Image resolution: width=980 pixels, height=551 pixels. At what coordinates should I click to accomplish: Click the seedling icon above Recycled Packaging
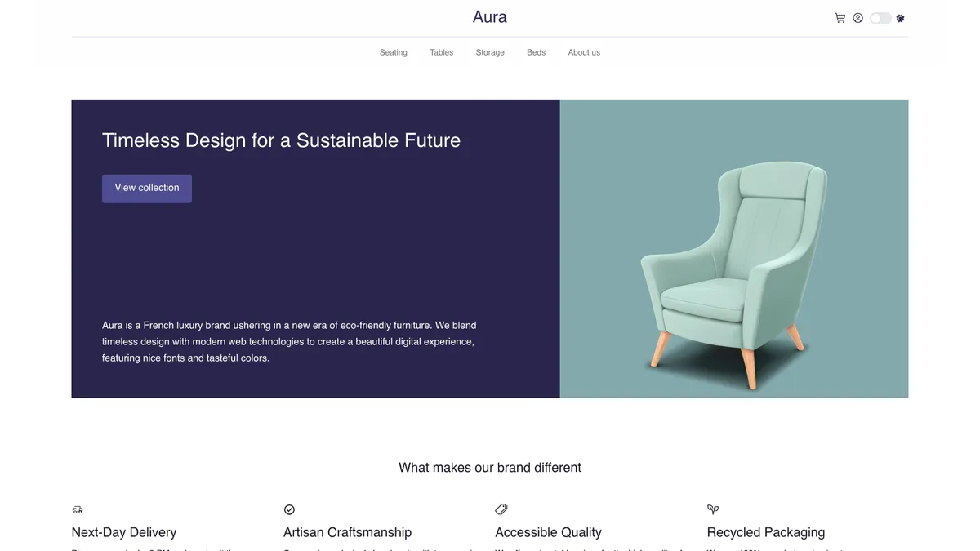click(x=713, y=509)
